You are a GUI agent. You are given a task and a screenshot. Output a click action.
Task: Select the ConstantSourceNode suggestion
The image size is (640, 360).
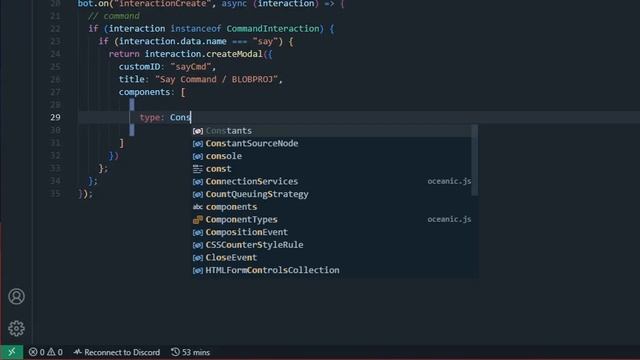(x=332, y=144)
